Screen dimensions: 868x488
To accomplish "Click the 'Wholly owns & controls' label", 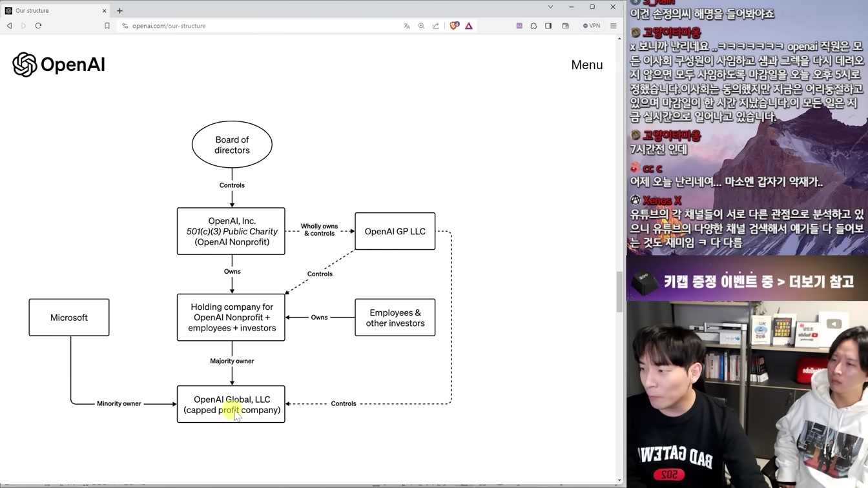I will point(320,230).
